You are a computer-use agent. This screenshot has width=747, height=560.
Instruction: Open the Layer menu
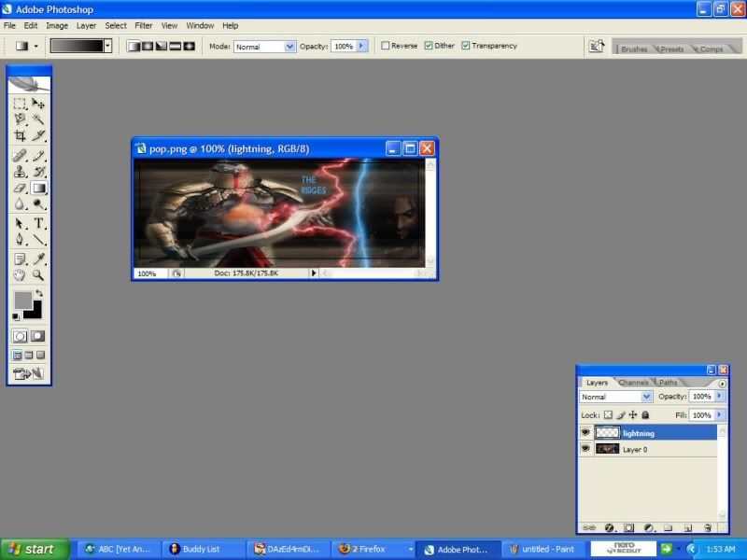tap(86, 26)
